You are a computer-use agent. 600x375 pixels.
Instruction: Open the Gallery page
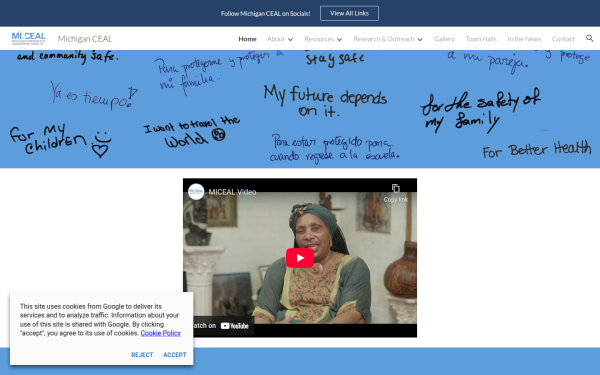point(444,39)
